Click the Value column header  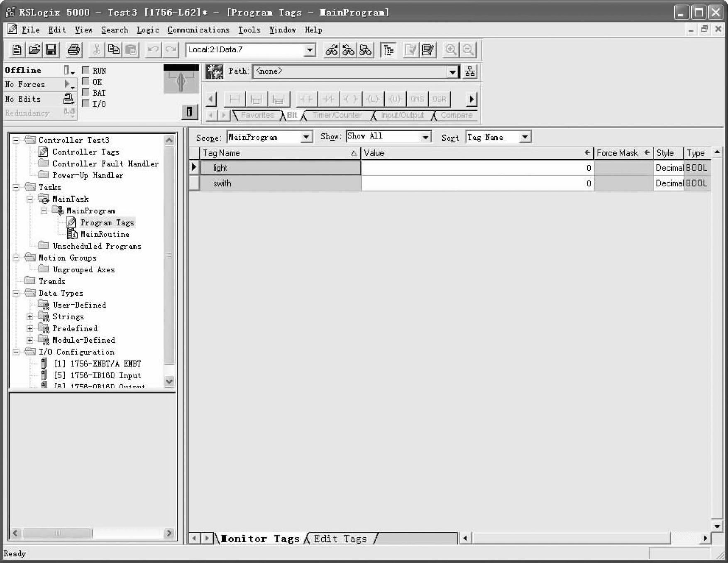[477, 153]
